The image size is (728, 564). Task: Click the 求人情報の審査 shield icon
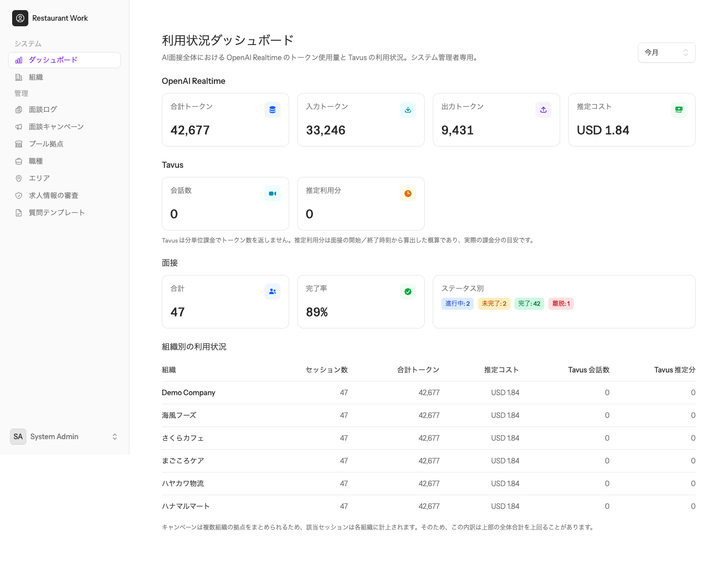[x=19, y=196]
